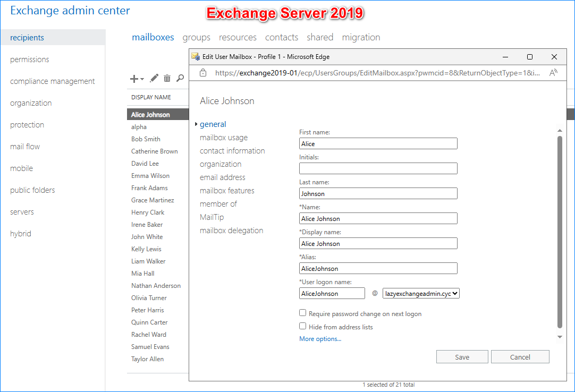This screenshot has height=392, width=575.
Task: Click the lock icon in address bar
Action: tap(203, 73)
